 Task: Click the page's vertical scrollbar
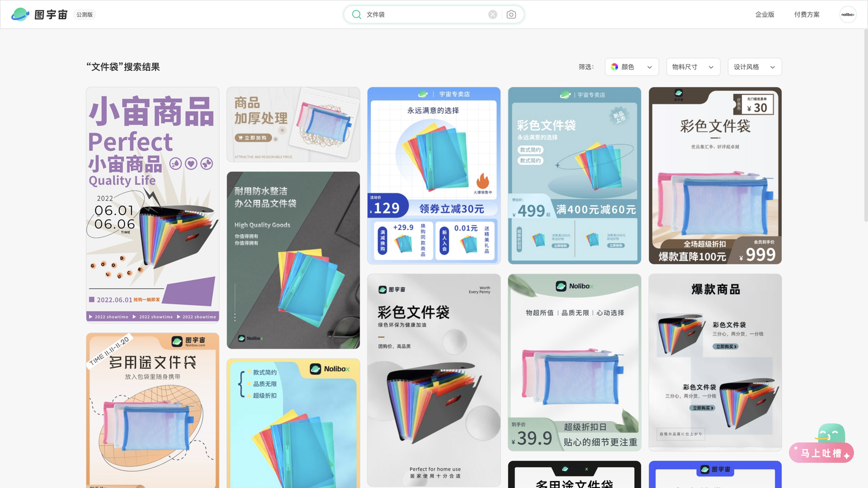click(866, 125)
